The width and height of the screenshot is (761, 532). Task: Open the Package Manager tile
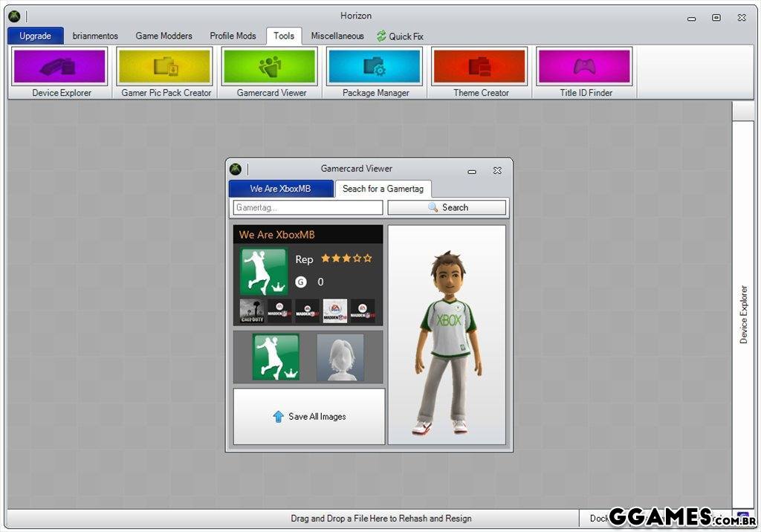tap(375, 67)
